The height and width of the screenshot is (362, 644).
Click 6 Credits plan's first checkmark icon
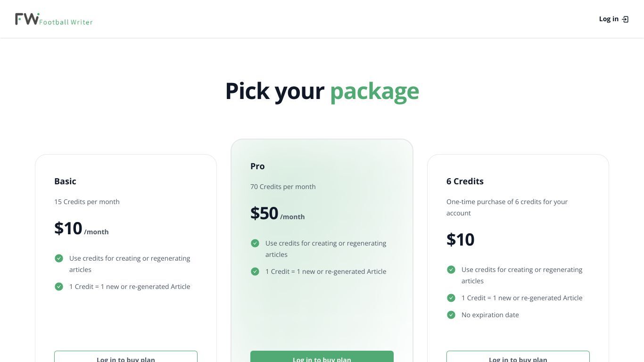coord(451,270)
